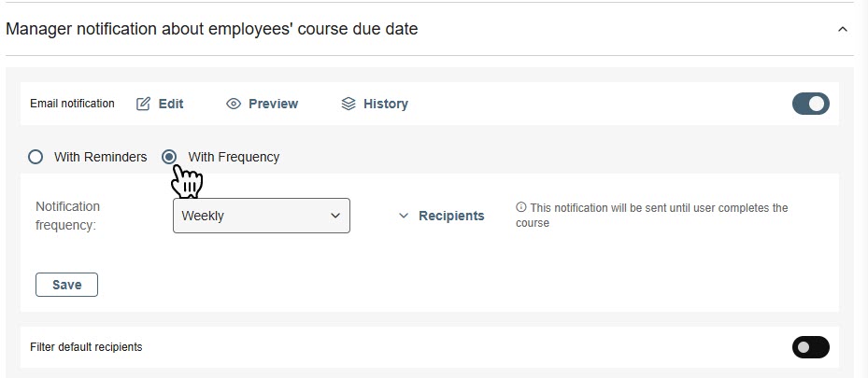Open the Preview link text
868x378 pixels.
[x=273, y=104]
